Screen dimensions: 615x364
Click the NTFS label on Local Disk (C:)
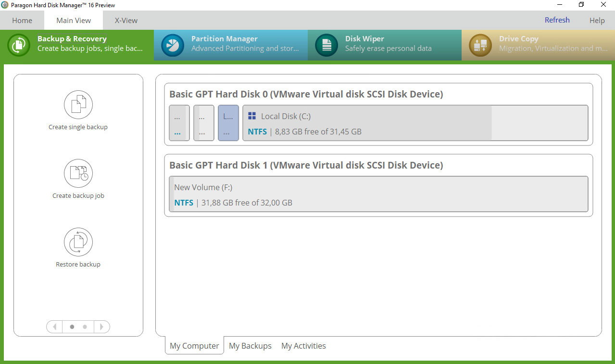click(257, 132)
